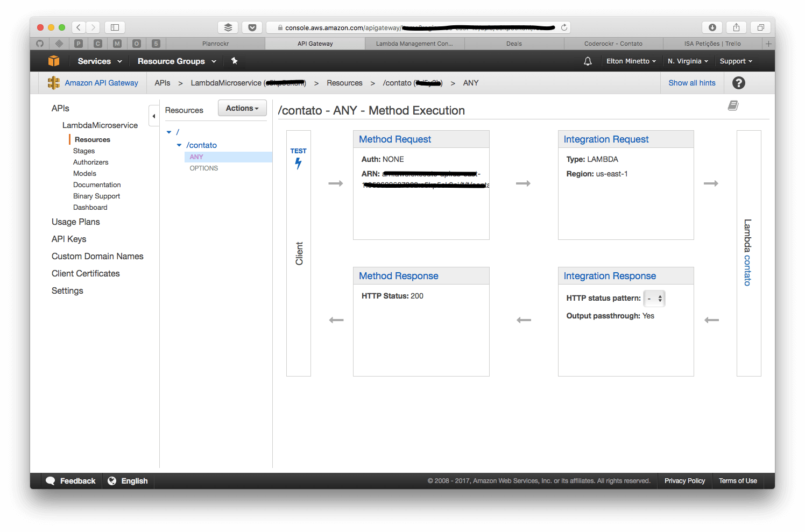Open the Method Request settings
This screenshot has height=532, width=805.
394,139
